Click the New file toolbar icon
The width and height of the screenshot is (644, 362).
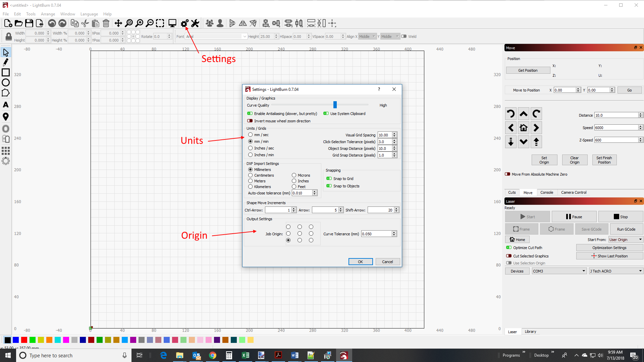coord(8,23)
